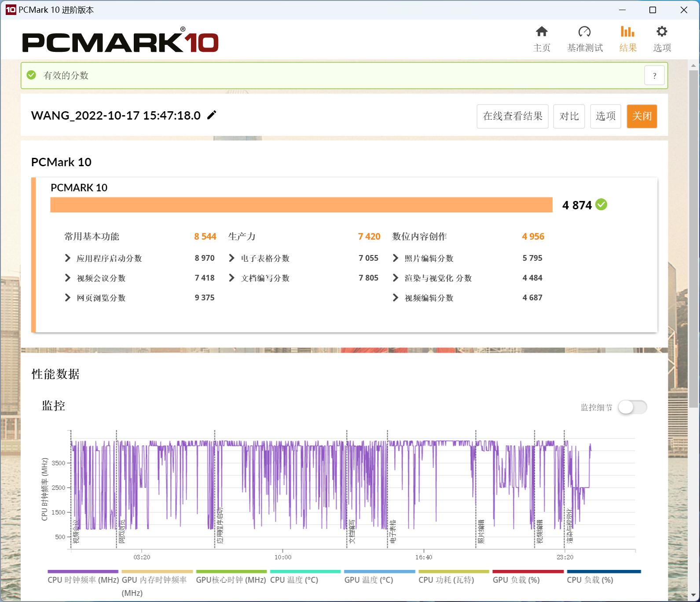The height and width of the screenshot is (602, 700).
Task: Click the 视频会议 chart marker
Action: click(76, 532)
